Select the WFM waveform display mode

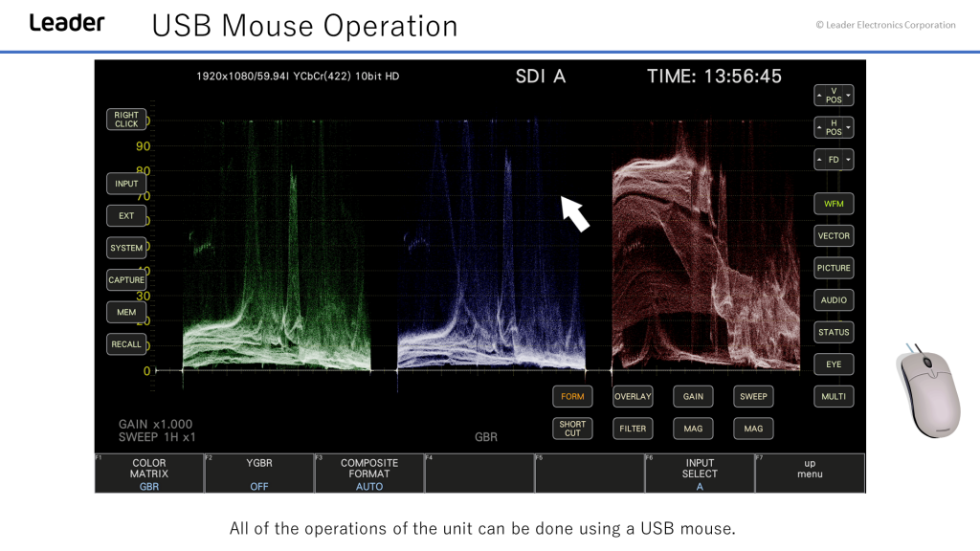point(834,204)
